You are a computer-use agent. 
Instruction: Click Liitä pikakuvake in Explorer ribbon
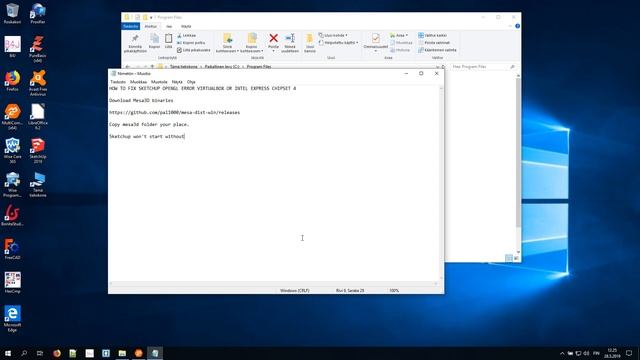(x=194, y=50)
